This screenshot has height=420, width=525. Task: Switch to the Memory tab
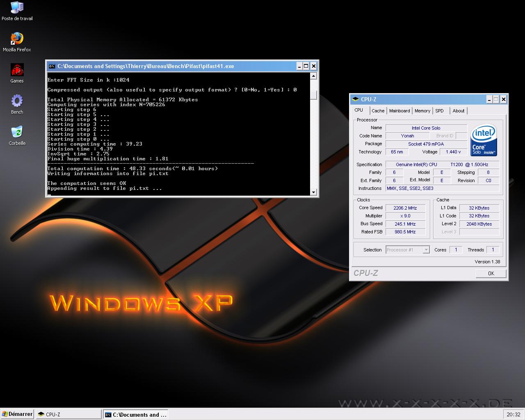pyautogui.click(x=422, y=111)
